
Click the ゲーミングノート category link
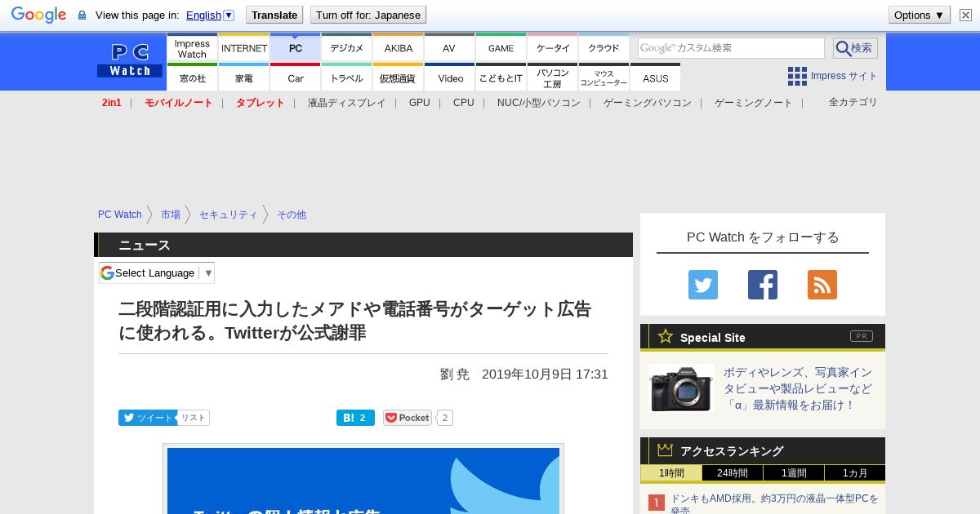pos(753,103)
